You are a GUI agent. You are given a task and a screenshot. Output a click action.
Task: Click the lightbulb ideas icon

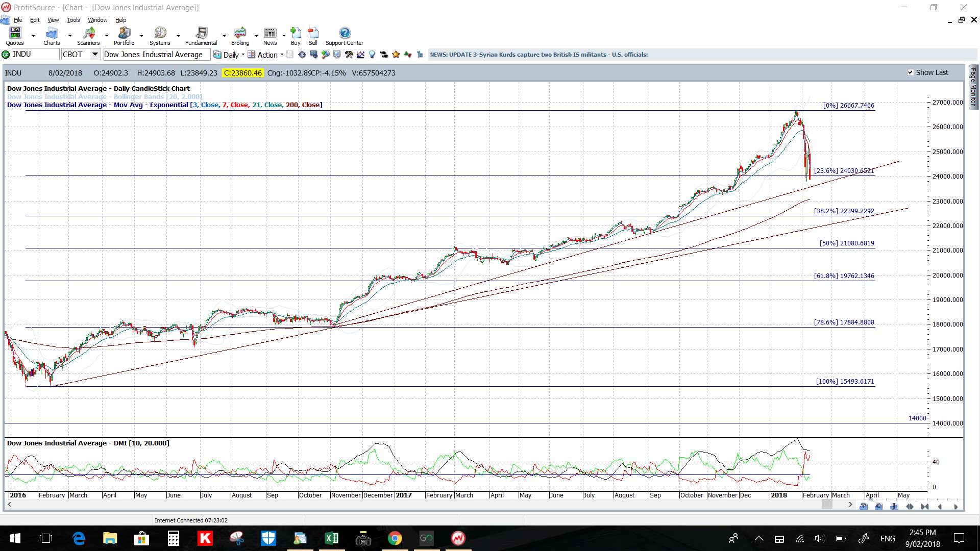(372, 55)
